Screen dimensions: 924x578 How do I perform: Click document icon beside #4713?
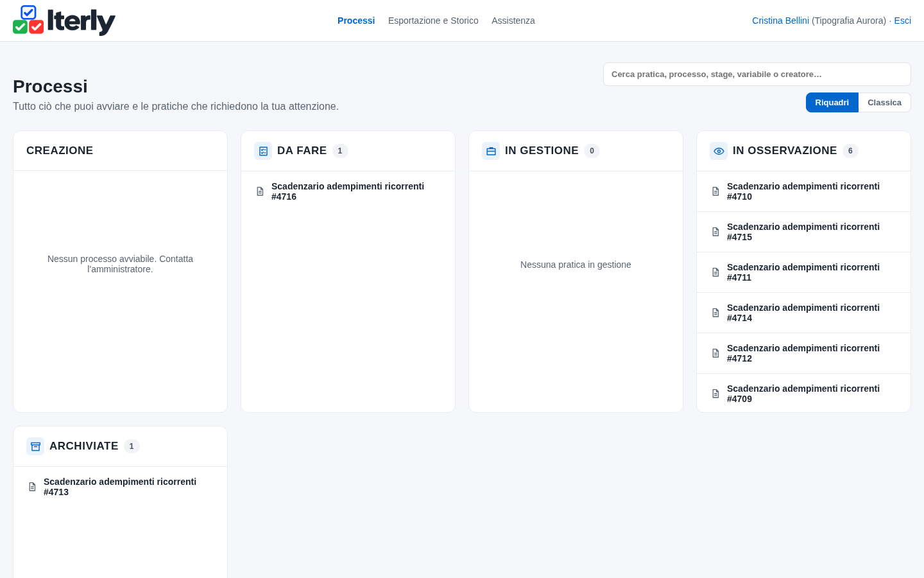click(x=32, y=487)
